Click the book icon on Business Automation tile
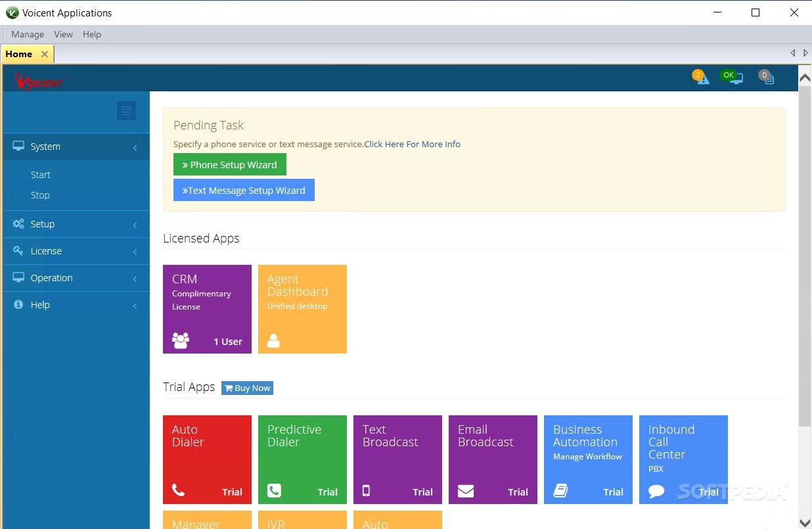The image size is (812, 529). tap(560, 490)
